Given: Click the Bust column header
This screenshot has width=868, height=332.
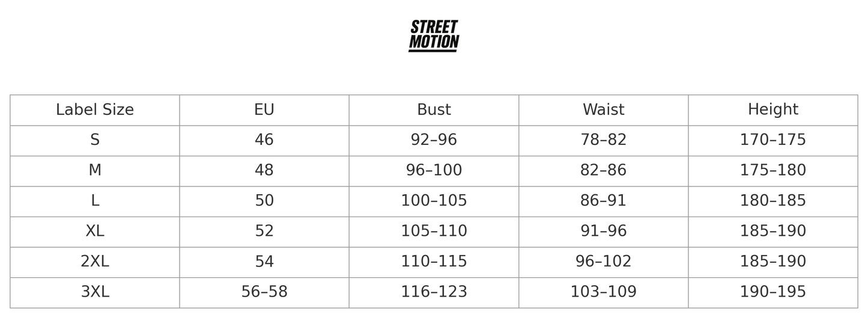Looking at the screenshot, I should click(x=434, y=110).
